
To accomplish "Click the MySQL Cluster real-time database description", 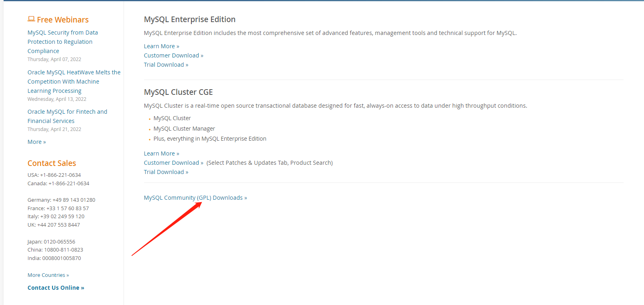I will click(x=335, y=106).
